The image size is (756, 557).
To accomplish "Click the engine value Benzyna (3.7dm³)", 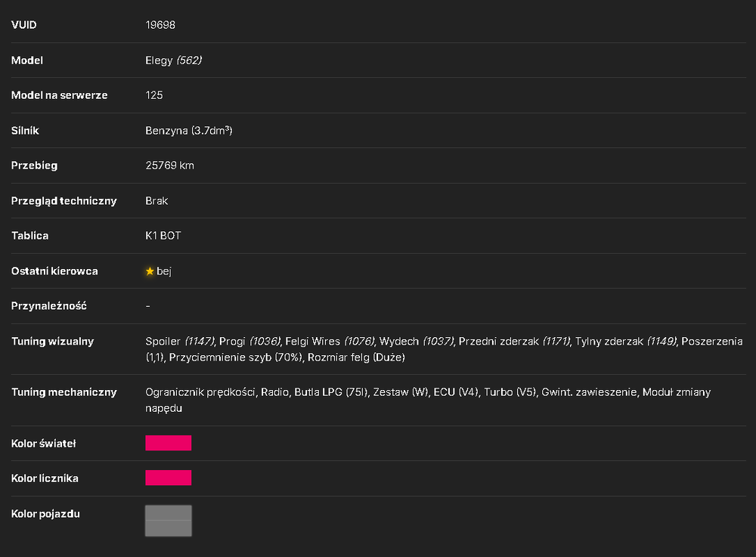I will click(189, 131).
